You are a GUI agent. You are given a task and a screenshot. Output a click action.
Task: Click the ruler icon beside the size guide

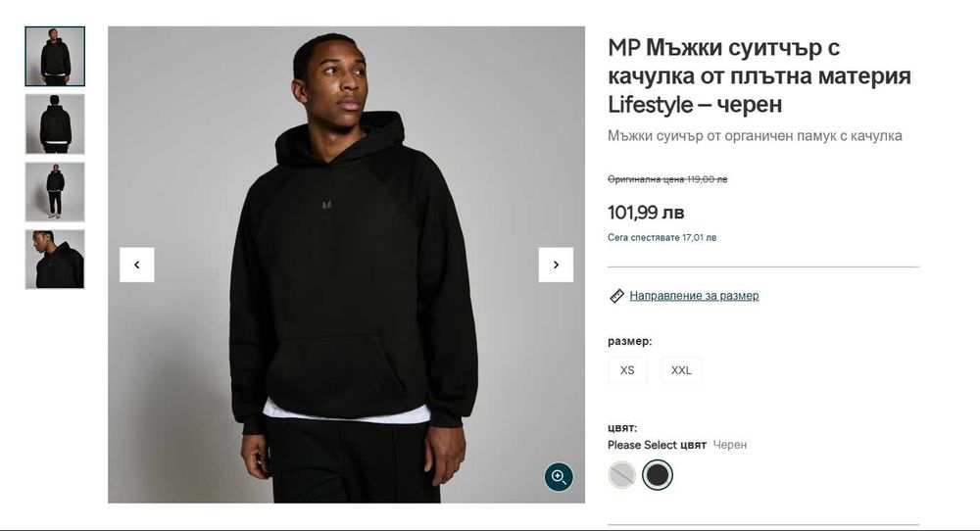pos(616,296)
